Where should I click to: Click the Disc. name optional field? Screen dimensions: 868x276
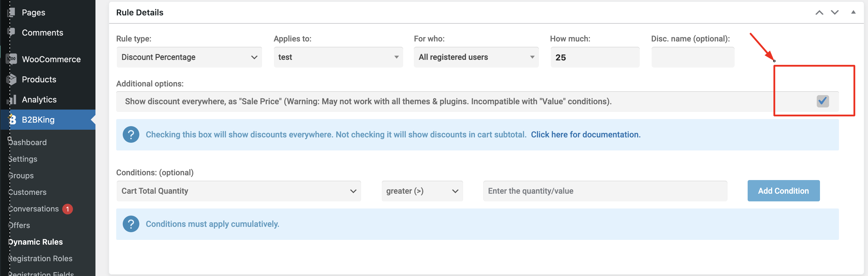pyautogui.click(x=693, y=57)
